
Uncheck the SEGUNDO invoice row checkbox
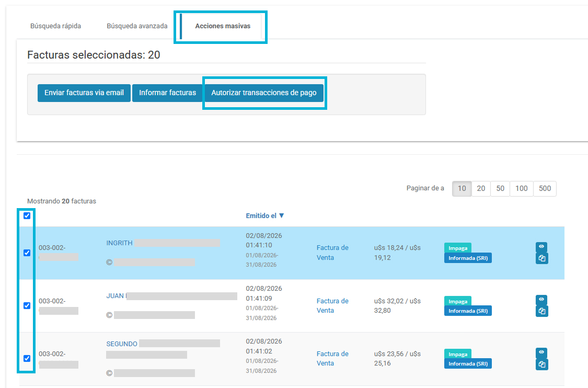pos(27,359)
